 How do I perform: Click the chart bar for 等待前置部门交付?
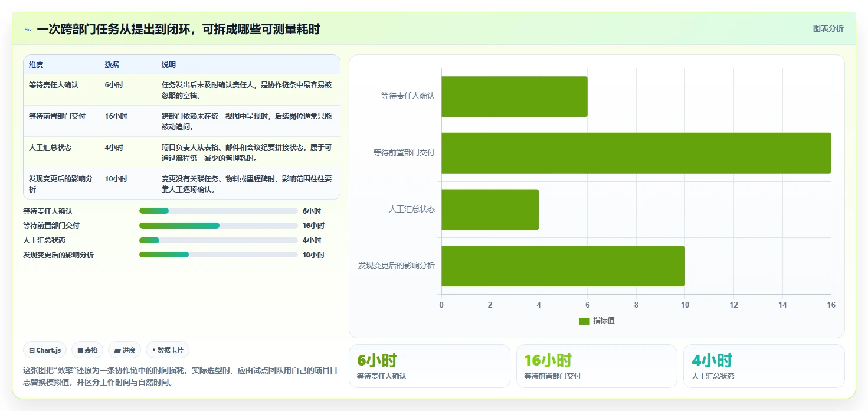tap(636, 153)
